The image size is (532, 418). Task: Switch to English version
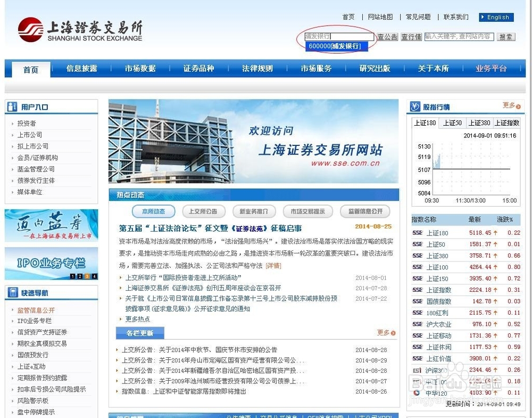coord(496,18)
